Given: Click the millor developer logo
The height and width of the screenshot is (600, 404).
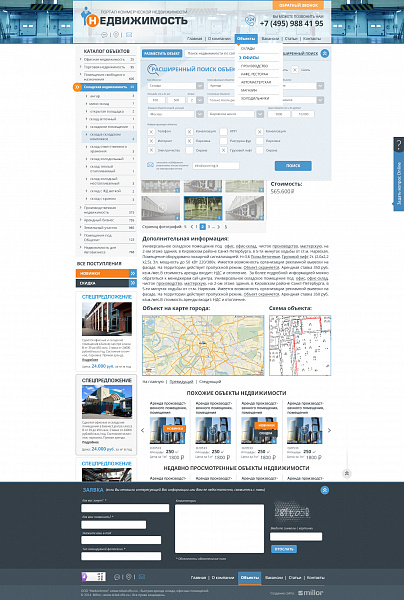Looking at the screenshot, I should pyautogui.click(x=310, y=593).
